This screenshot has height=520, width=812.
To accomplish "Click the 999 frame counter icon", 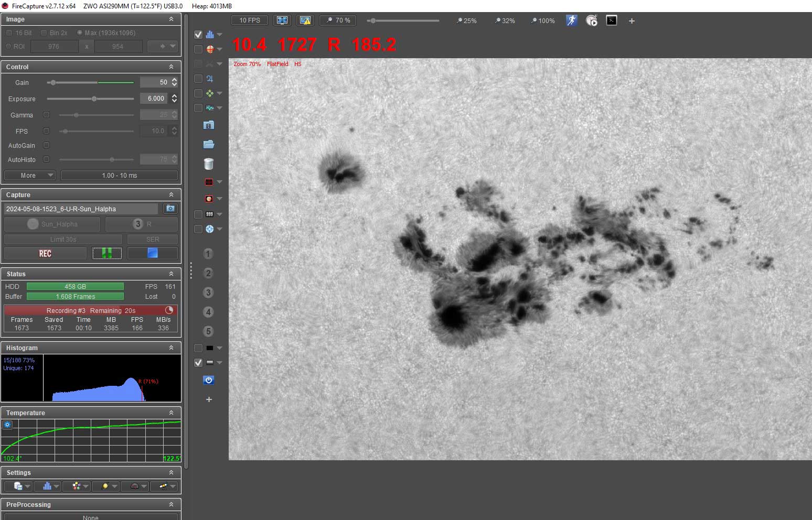I will [x=210, y=214].
